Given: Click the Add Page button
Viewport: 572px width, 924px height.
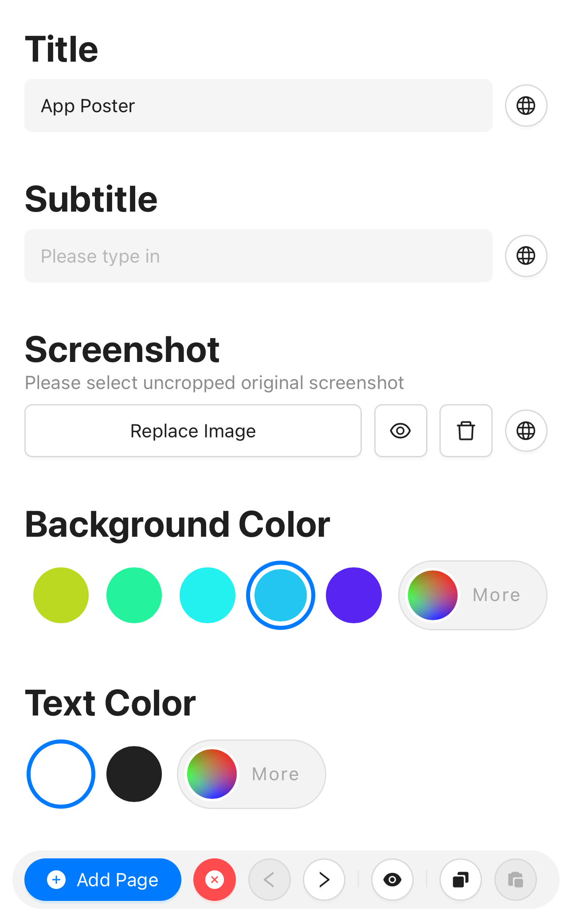Looking at the screenshot, I should (103, 880).
